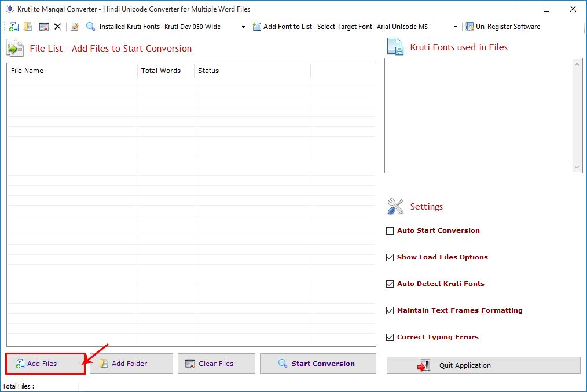Click Quit Application button
The height and width of the screenshot is (392, 587).
[483, 365]
